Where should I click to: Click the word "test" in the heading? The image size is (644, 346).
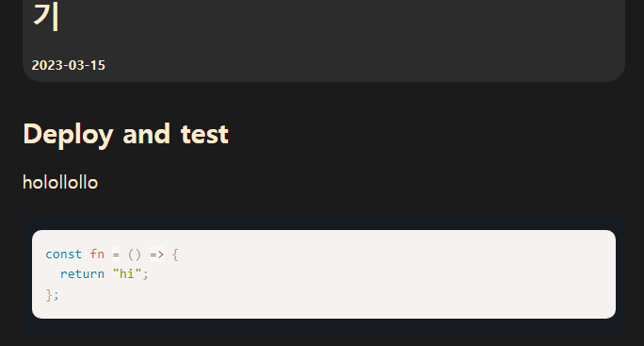204,135
